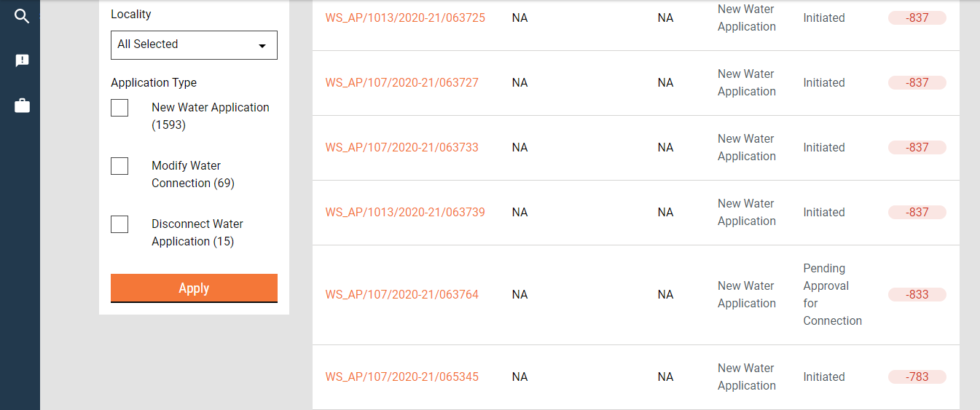Click the briefcase icon in sidebar
The image size is (980, 410).
click(x=22, y=106)
